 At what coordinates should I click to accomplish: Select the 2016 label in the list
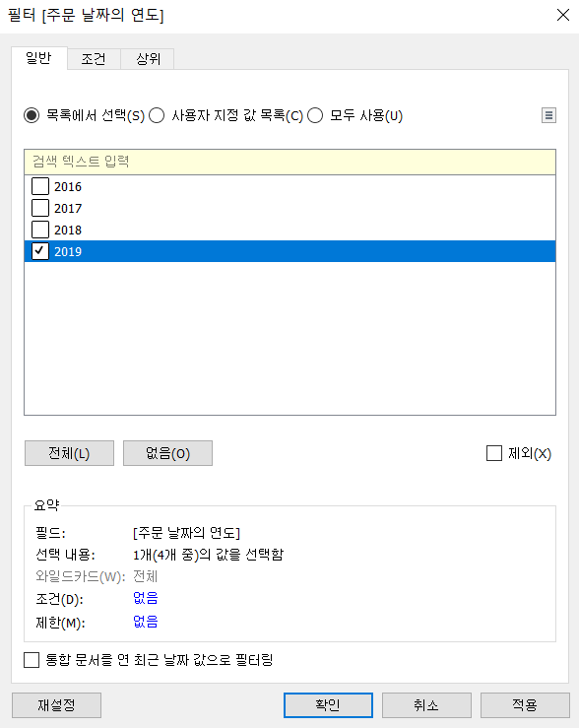[x=68, y=186]
